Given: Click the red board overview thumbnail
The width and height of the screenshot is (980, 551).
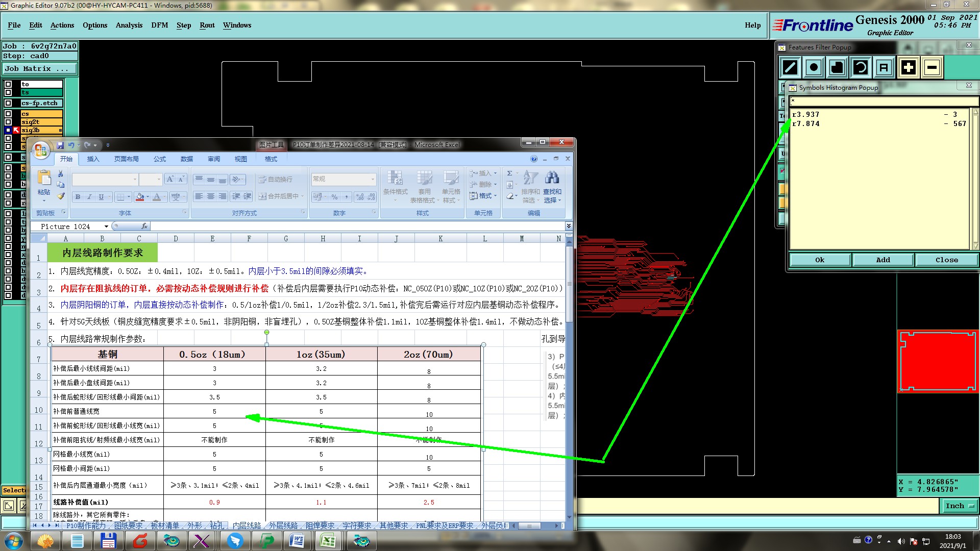Looking at the screenshot, I should 938,361.
